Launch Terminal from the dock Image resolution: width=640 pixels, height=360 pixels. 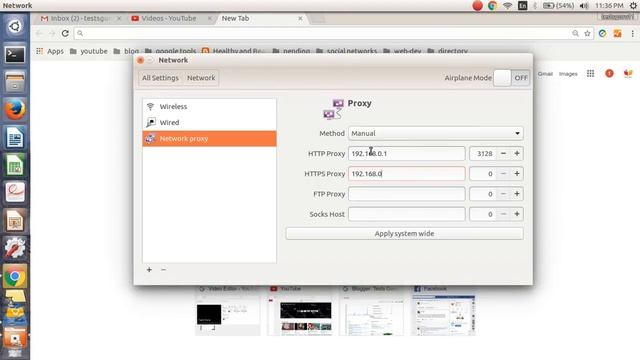click(x=15, y=55)
